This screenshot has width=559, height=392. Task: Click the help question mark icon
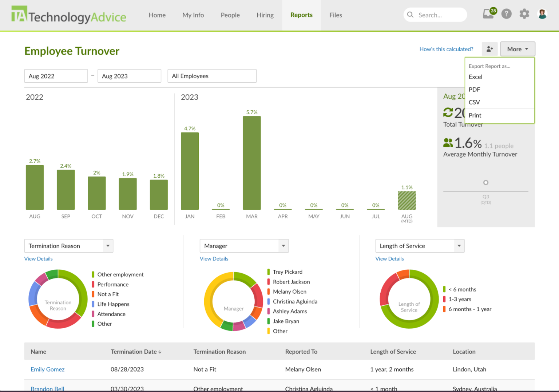coord(506,14)
